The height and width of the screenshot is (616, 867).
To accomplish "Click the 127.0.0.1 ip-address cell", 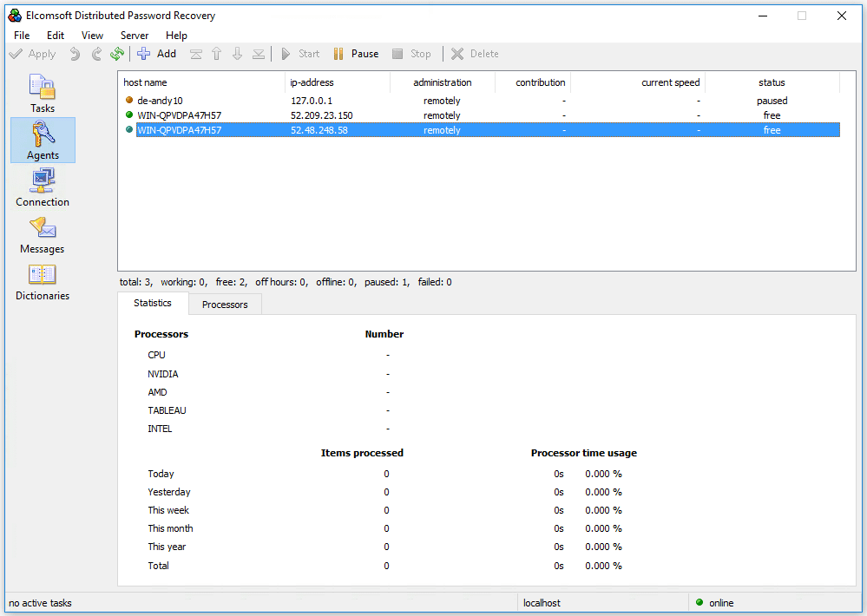I will tap(312, 101).
